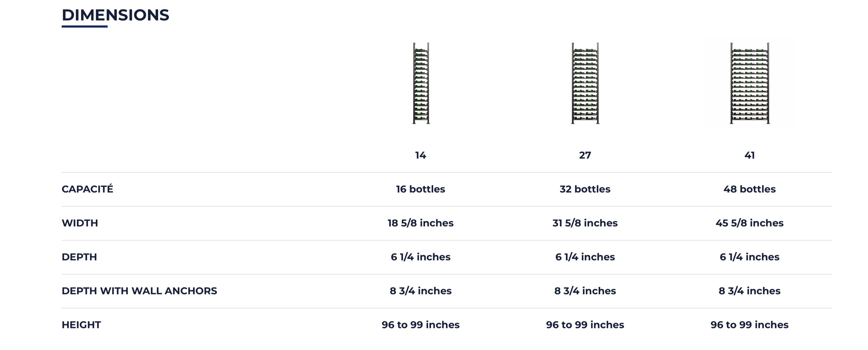The height and width of the screenshot is (350, 868).
Task: Click the CAPACITÉ row label
Action: click(x=87, y=189)
